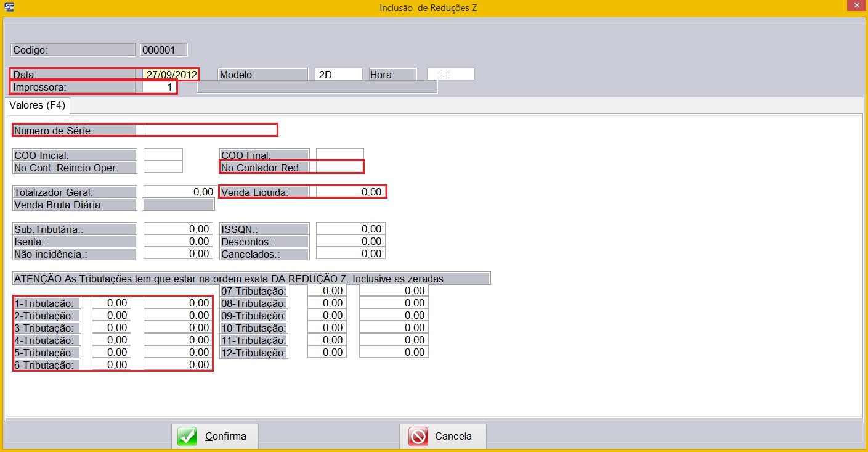
Task: Select the Descontos value field
Action: [351, 241]
